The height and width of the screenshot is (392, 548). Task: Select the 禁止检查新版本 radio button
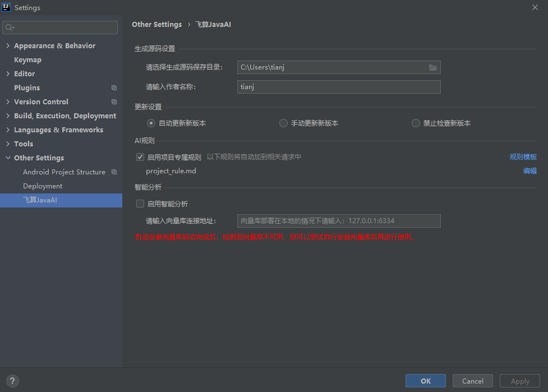pyautogui.click(x=416, y=123)
